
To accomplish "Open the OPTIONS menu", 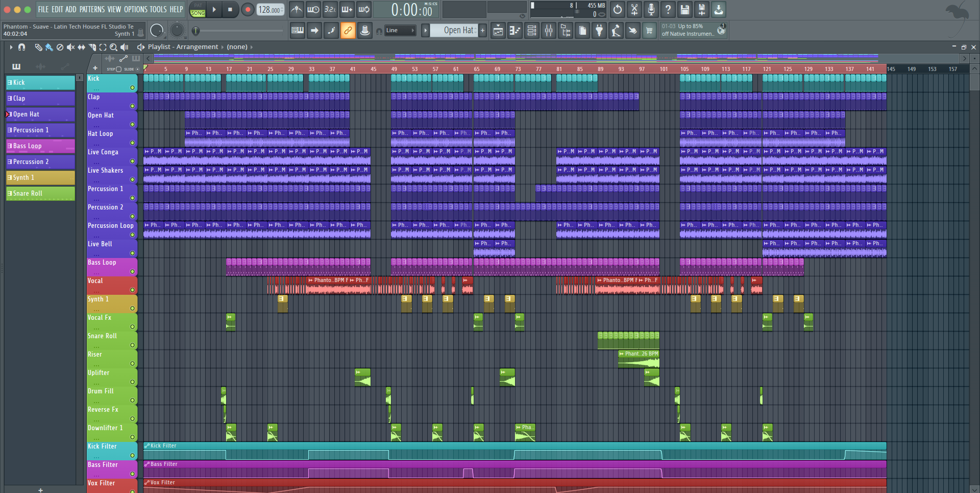I will coord(136,10).
